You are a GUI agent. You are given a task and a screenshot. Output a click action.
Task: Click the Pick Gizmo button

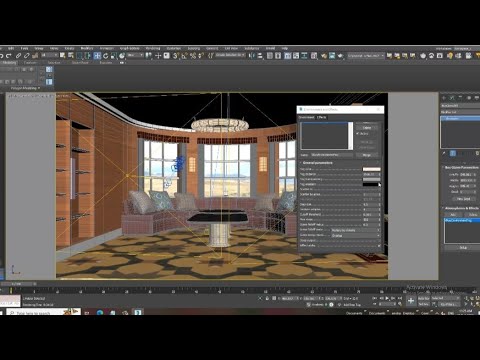pyautogui.click(x=463, y=199)
